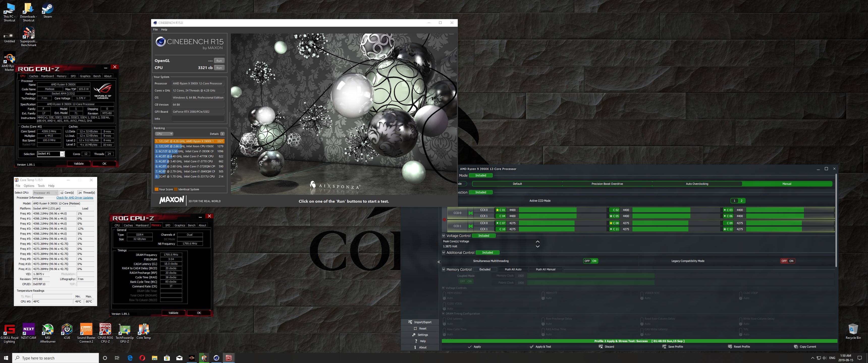The image size is (868, 363).
Task: Launch NZXT CAM desktop shortcut
Action: 29,332
